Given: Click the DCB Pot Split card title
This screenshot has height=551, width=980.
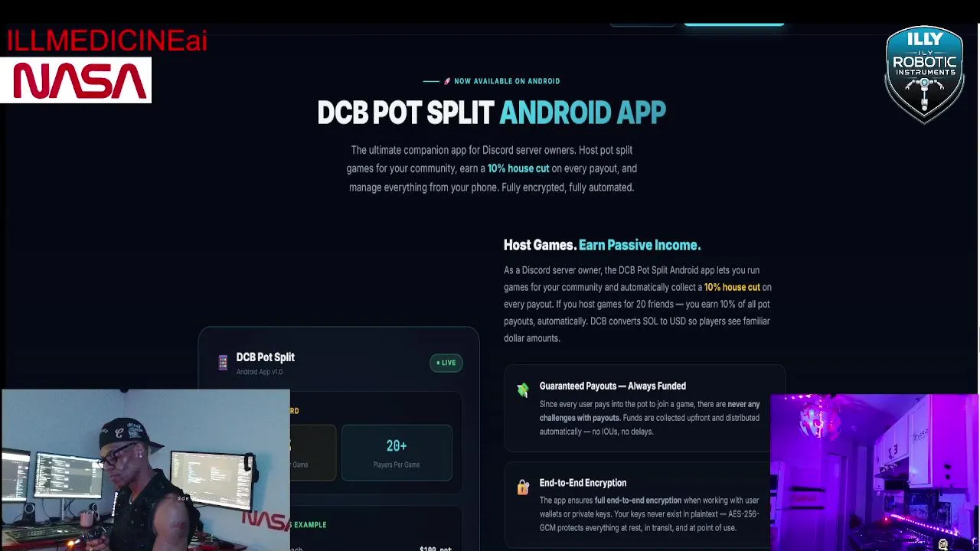Looking at the screenshot, I should pyautogui.click(x=265, y=357).
